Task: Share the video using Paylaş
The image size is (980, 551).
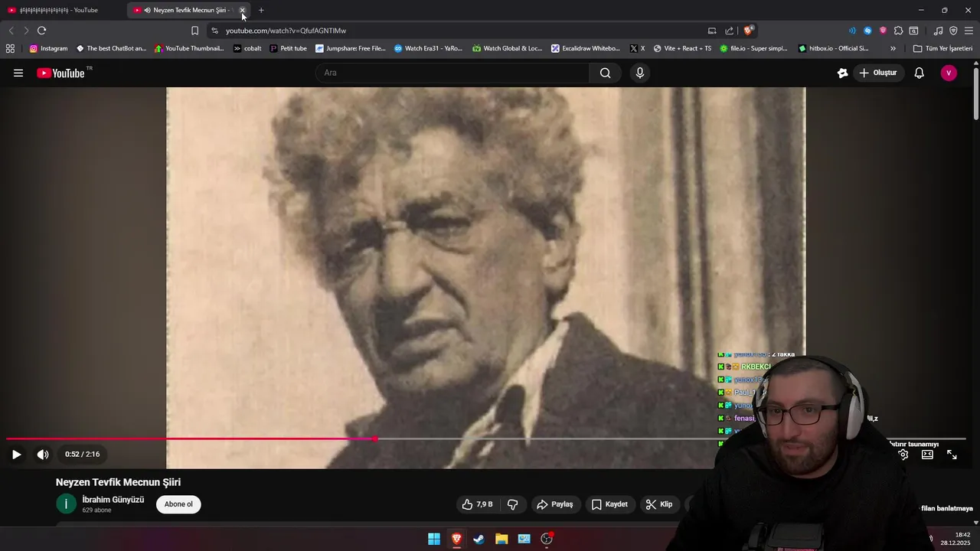Action: coord(555,504)
